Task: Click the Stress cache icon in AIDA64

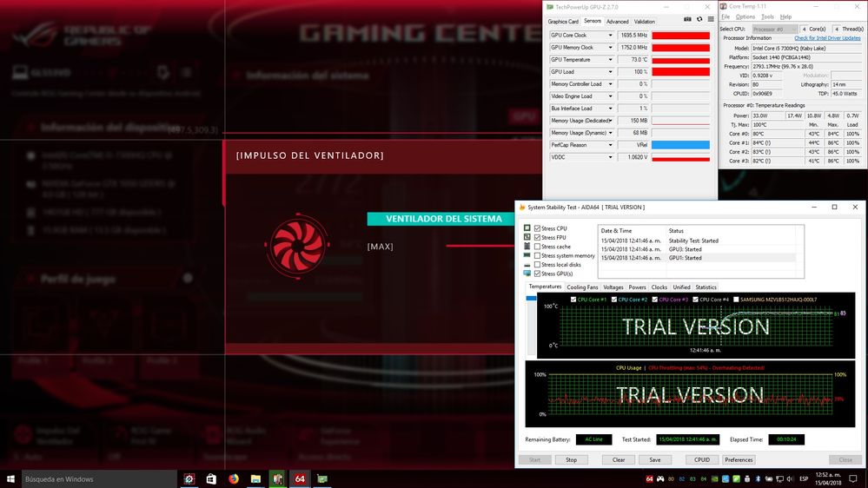Action: pyautogui.click(x=527, y=247)
